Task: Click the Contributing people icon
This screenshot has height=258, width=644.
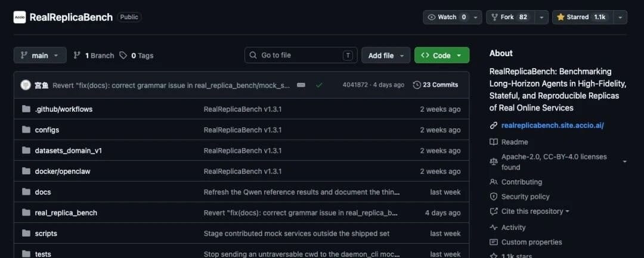Action: click(x=494, y=182)
